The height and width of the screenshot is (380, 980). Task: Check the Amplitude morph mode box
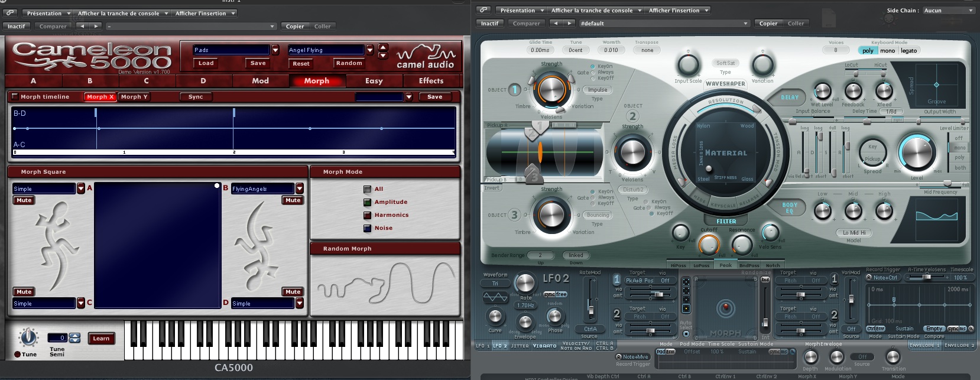[x=367, y=202]
